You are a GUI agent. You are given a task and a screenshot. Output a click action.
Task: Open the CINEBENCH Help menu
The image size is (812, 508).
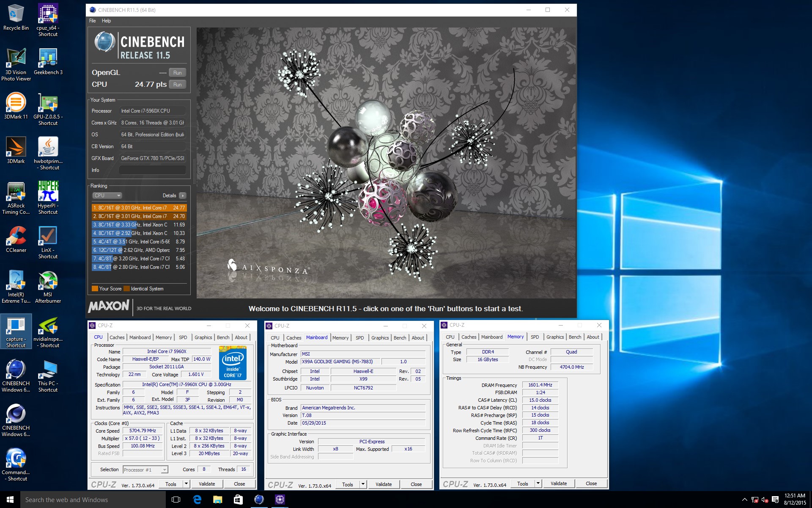(x=106, y=21)
